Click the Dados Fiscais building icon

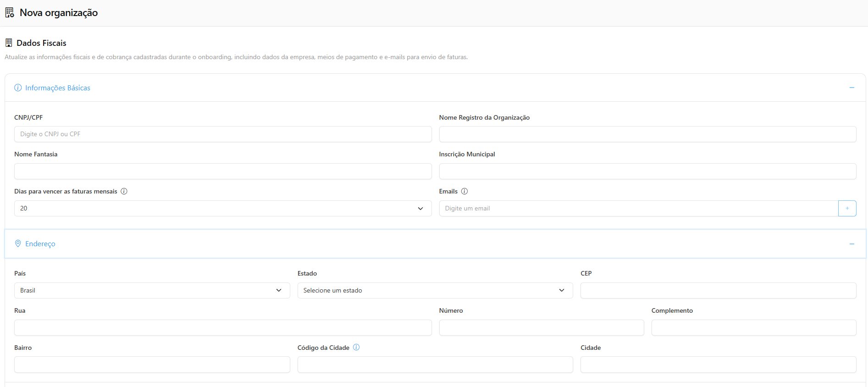(x=9, y=43)
